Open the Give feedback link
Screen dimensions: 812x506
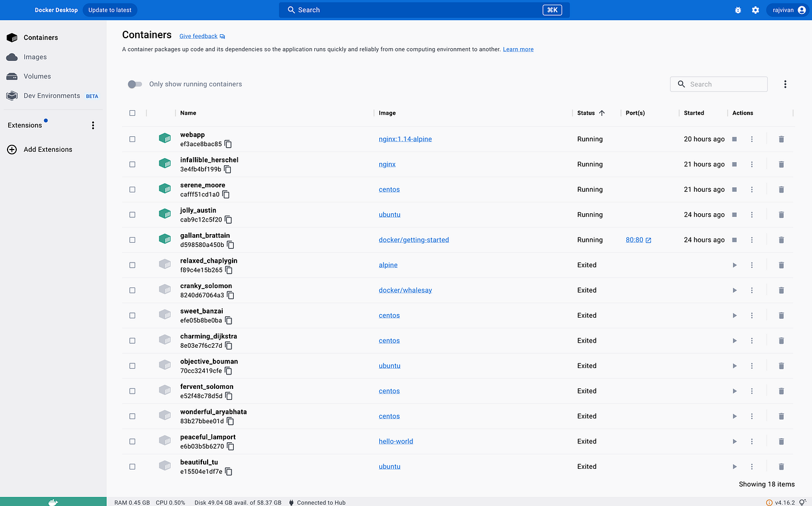point(198,36)
